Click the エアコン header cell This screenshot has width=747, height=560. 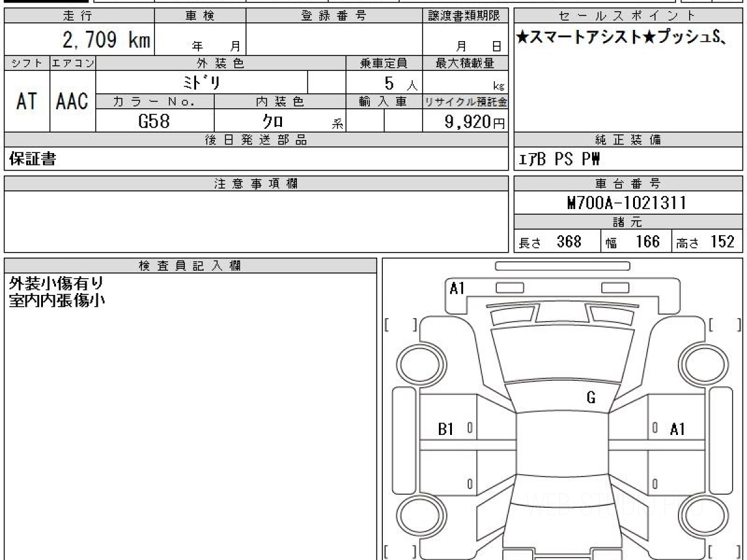tap(72, 63)
